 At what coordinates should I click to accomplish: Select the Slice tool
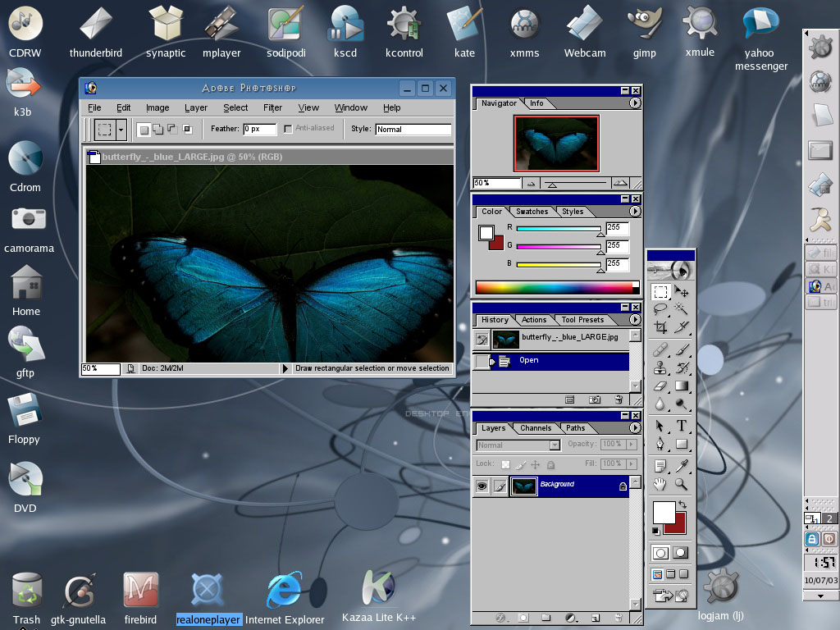tap(682, 326)
